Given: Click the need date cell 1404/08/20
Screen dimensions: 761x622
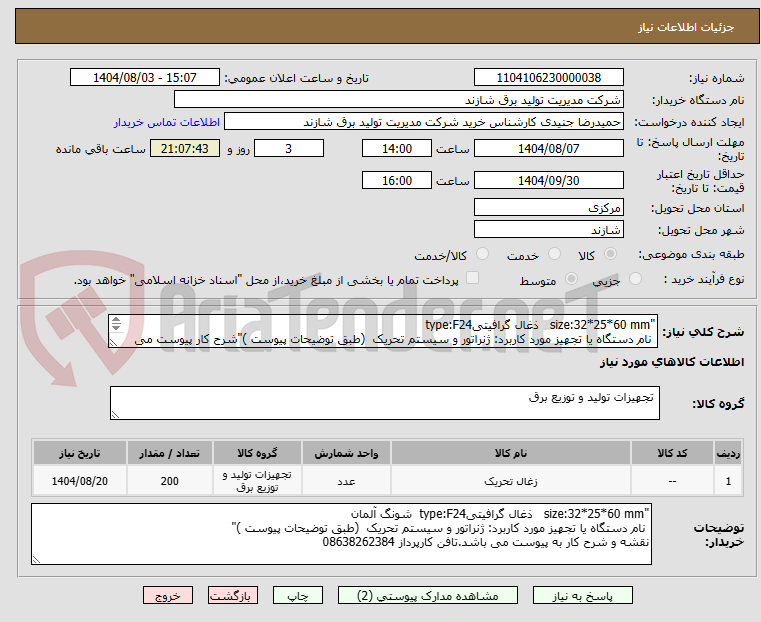Looking at the screenshot, I should coord(80,481).
